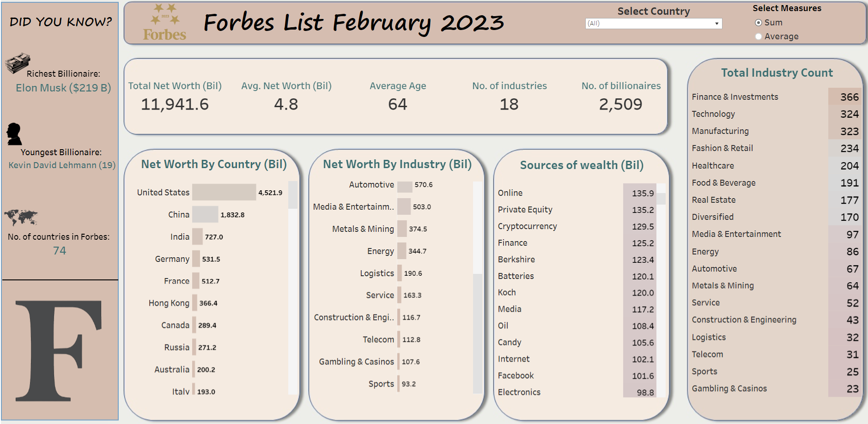The height and width of the screenshot is (424, 868).
Task: Click the Elon Musk richest billionaire text
Action: coord(63,88)
